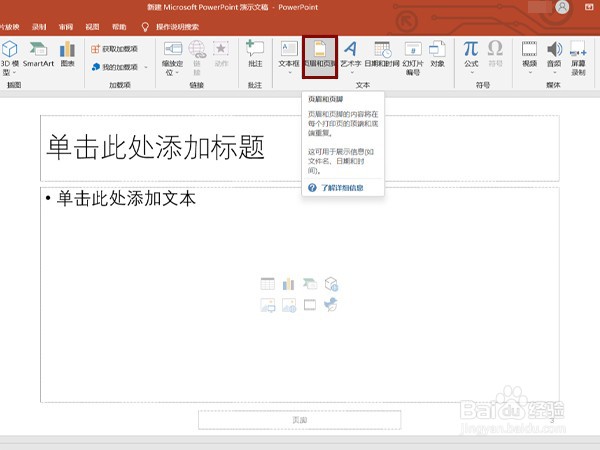Insert stock images from the placeholder icons
Viewport: 600px width, 450px height.
289,305
